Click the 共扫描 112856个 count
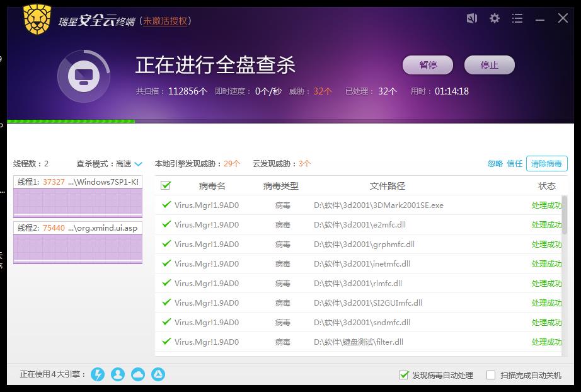581x392 pixels. (171, 91)
